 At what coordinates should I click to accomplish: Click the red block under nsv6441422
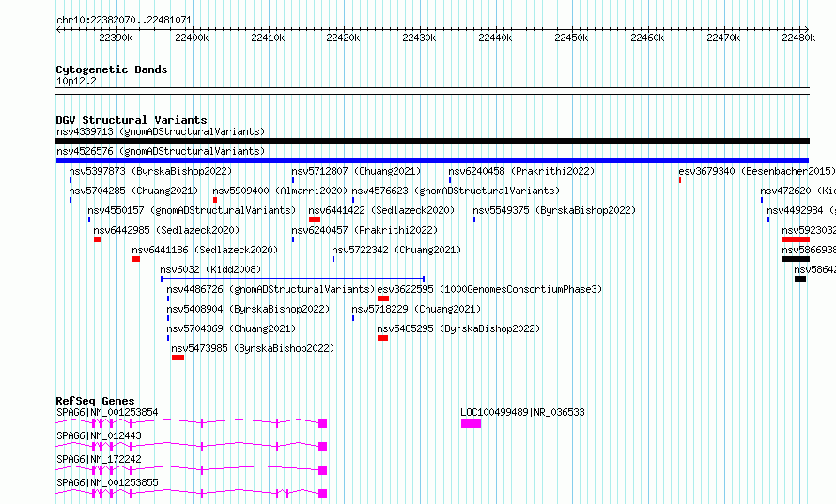tap(315, 220)
